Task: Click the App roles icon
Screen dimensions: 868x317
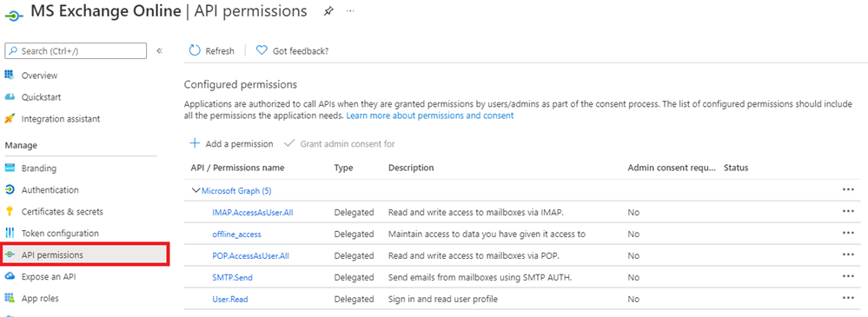Action: tap(9, 298)
